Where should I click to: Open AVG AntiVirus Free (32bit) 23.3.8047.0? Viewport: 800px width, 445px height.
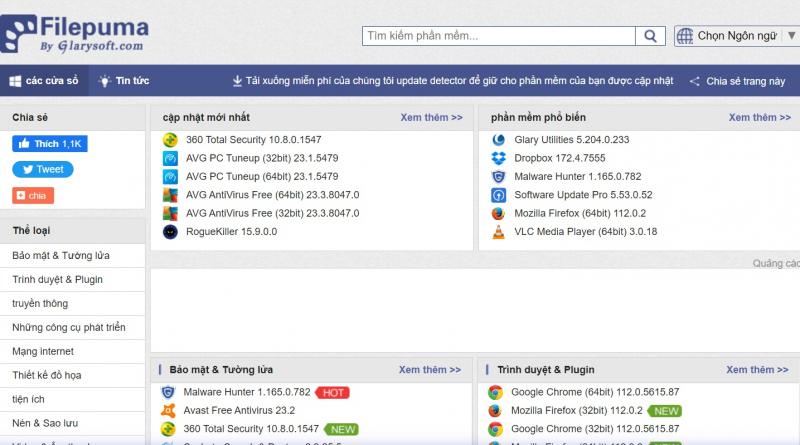coord(272,213)
